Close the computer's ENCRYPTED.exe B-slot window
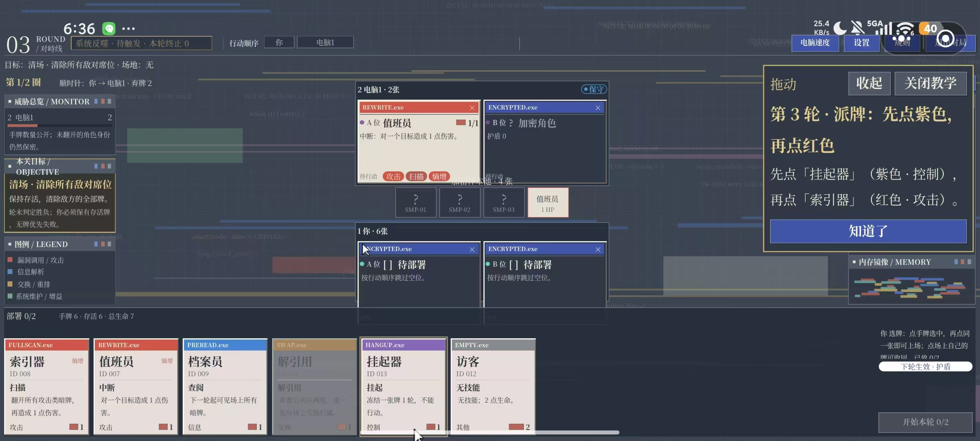 pos(598,108)
